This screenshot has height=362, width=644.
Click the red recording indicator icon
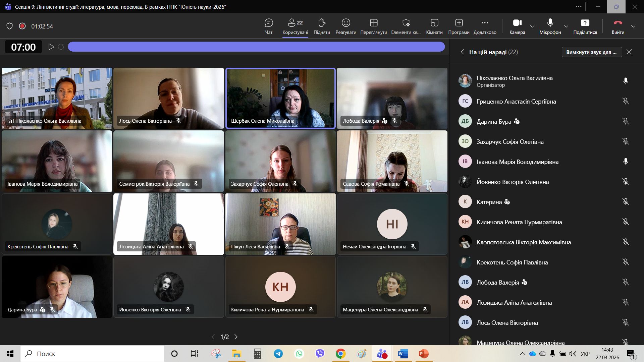22,26
